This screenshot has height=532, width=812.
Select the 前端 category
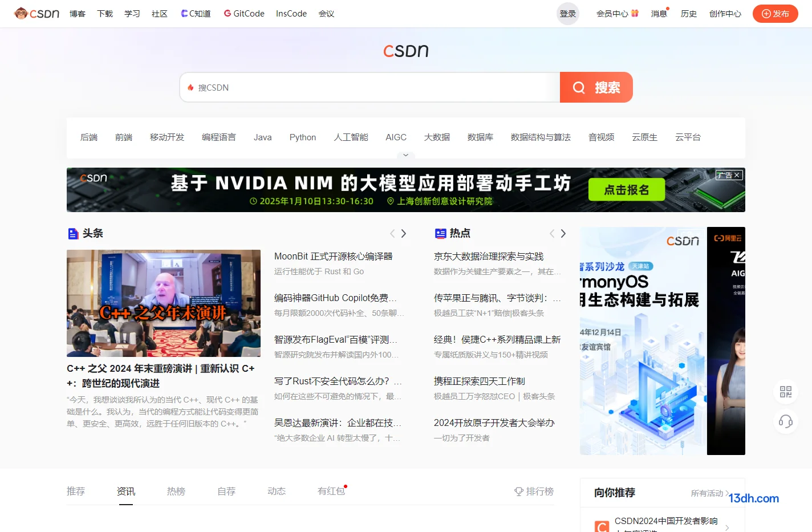pos(124,137)
